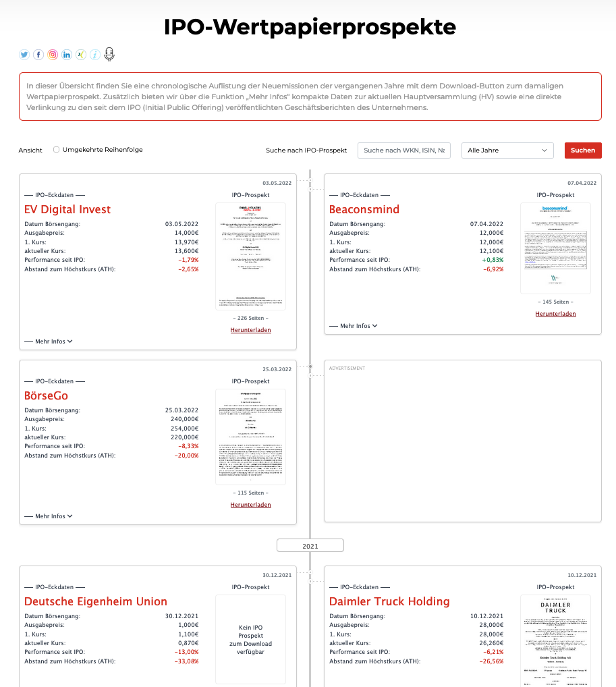Open Beaconsmind prospectus thumbnail
Image resolution: width=616 pixels, height=687 pixels.
555,248
